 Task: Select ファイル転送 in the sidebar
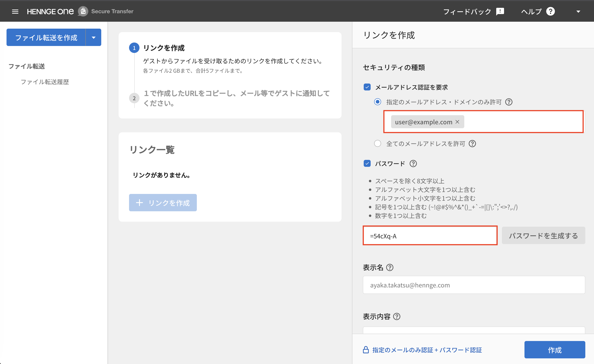click(x=27, y=66)
